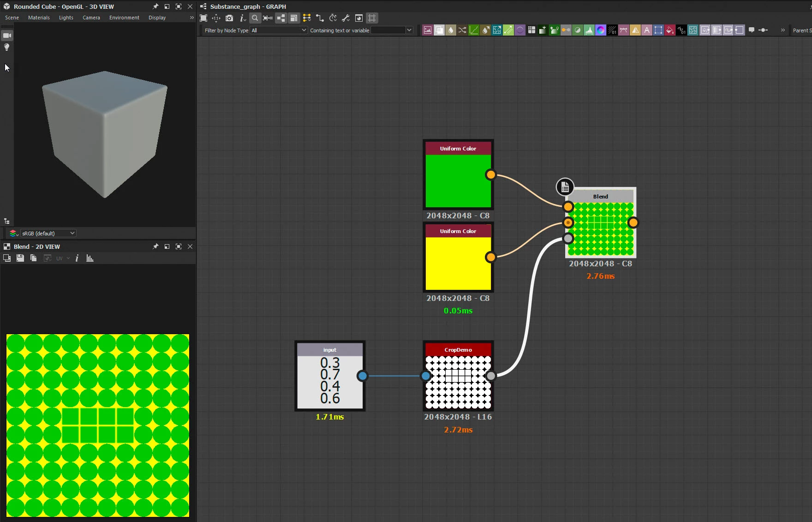
Task: Open the Materials menu in 3D View
Action: 39,18
